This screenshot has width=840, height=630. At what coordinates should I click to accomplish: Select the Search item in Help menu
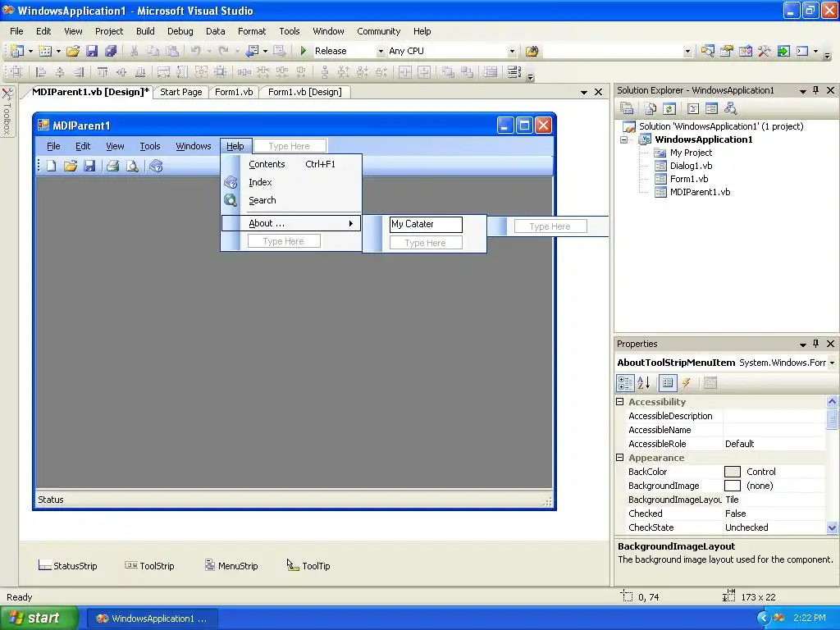(x=292, y=200)
